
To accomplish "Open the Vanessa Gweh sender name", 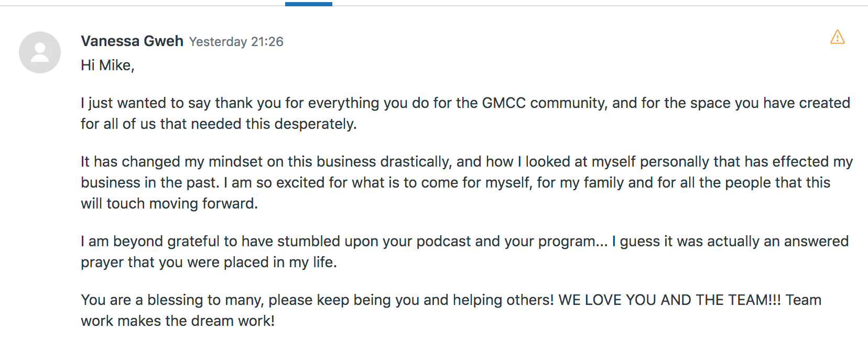I will click(x=132, y=41).
